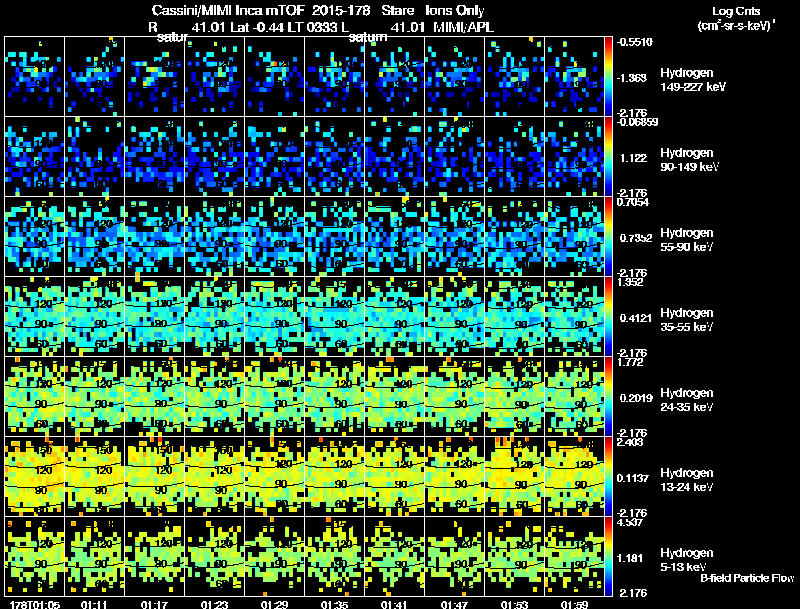Viewport: 800px width, 609px height.
Task: Click the '01:59' time axis label
Action: (x=574, y=604)
